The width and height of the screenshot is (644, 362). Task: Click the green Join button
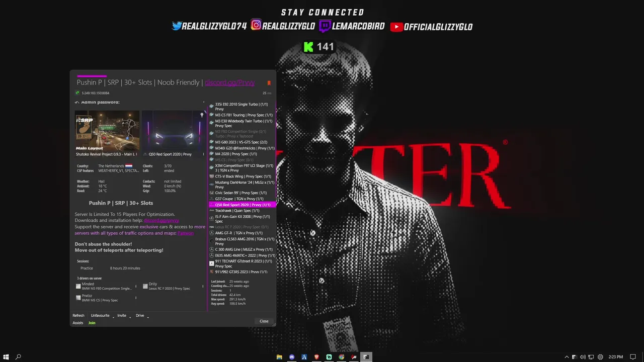[x=92, y=323]
